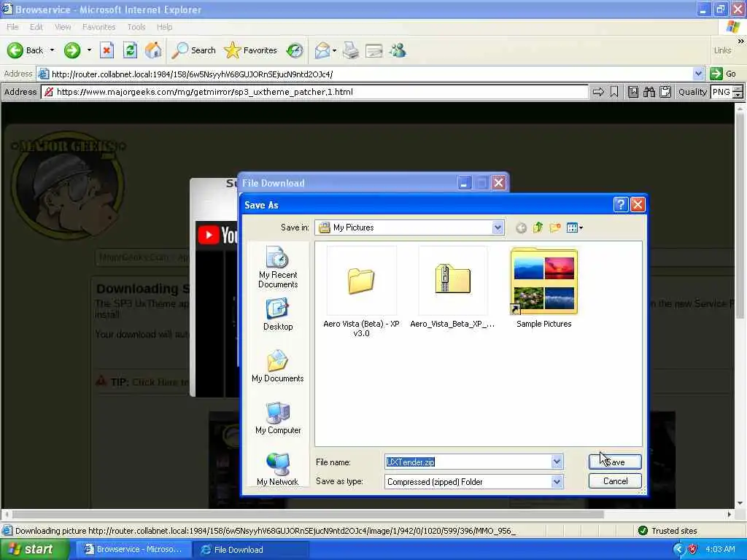Select Aero Vista (Beta) - XP v3.0 folder
Screen dimensions: 747x560
[361, 292]
